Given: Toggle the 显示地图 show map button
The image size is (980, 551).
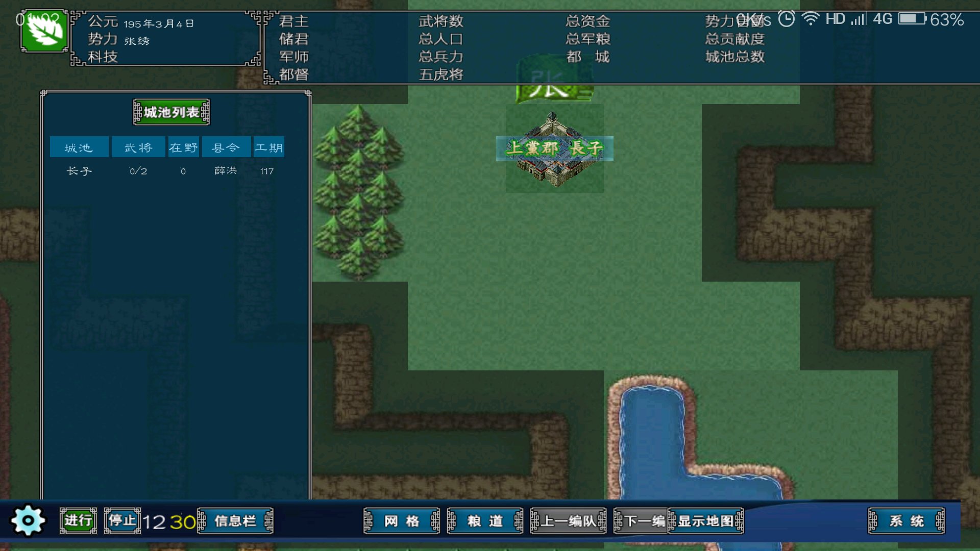Looking at the screenshot, I should (x=706, y=521).
